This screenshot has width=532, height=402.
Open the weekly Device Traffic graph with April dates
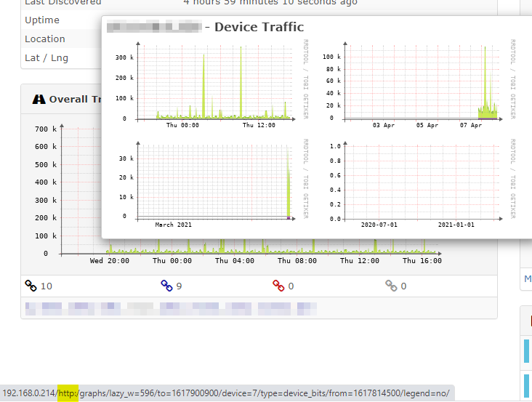coord(420,84)
